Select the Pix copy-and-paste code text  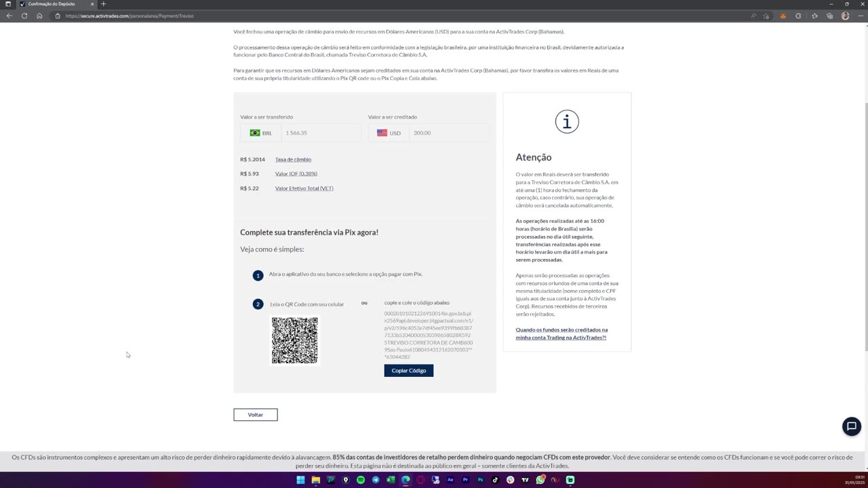point(429,335)
